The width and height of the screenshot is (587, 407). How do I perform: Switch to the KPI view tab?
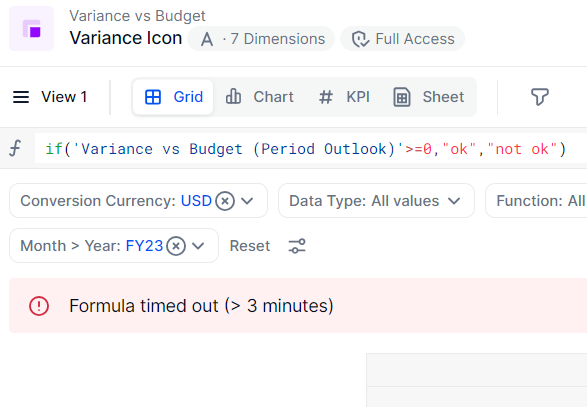(344, 97)
